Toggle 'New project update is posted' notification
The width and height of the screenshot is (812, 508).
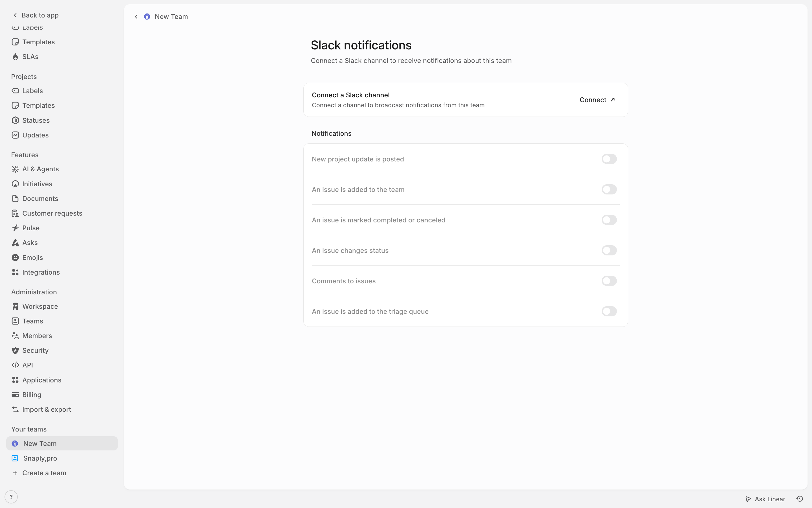point(609,159)
